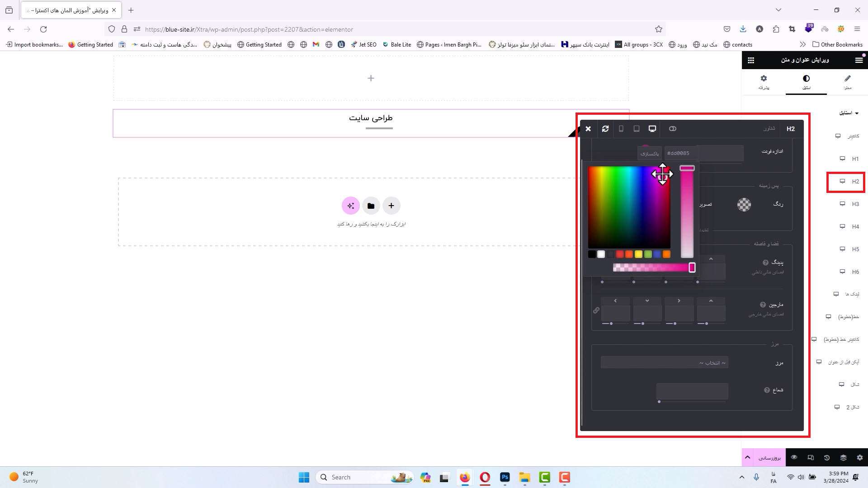
Task: Click the preview eye icon in footer
Action: (x=794, y=458)
